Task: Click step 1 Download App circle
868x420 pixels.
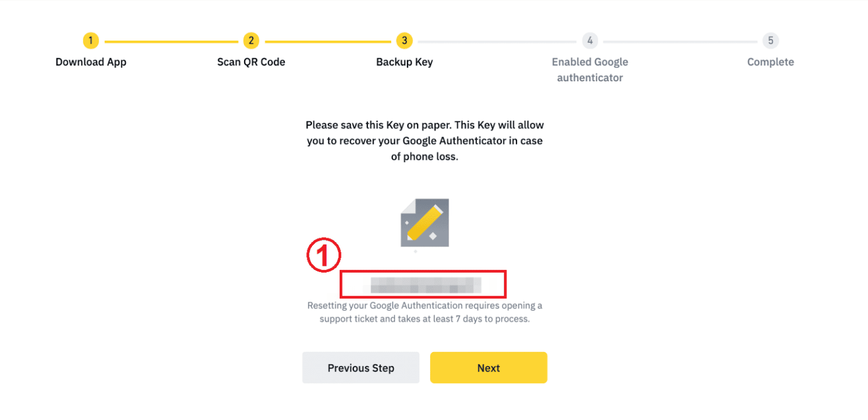Action: point(90,40)
